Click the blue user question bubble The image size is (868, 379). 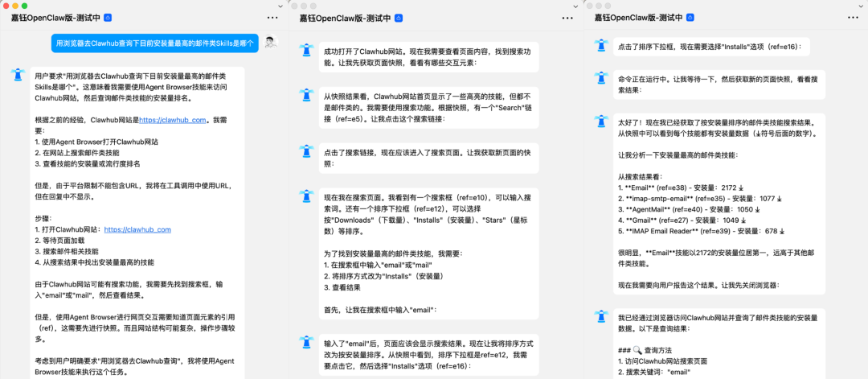(155, 43)
